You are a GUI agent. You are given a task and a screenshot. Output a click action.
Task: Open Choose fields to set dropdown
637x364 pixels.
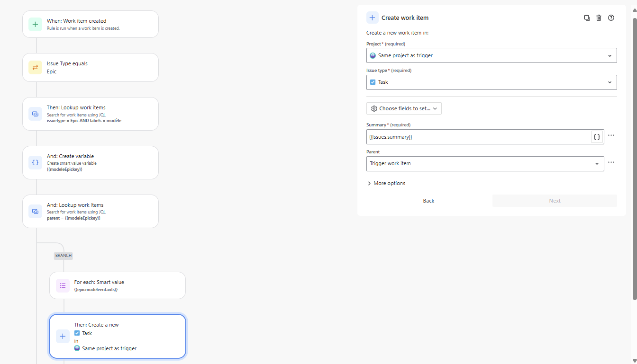(404, 108)
